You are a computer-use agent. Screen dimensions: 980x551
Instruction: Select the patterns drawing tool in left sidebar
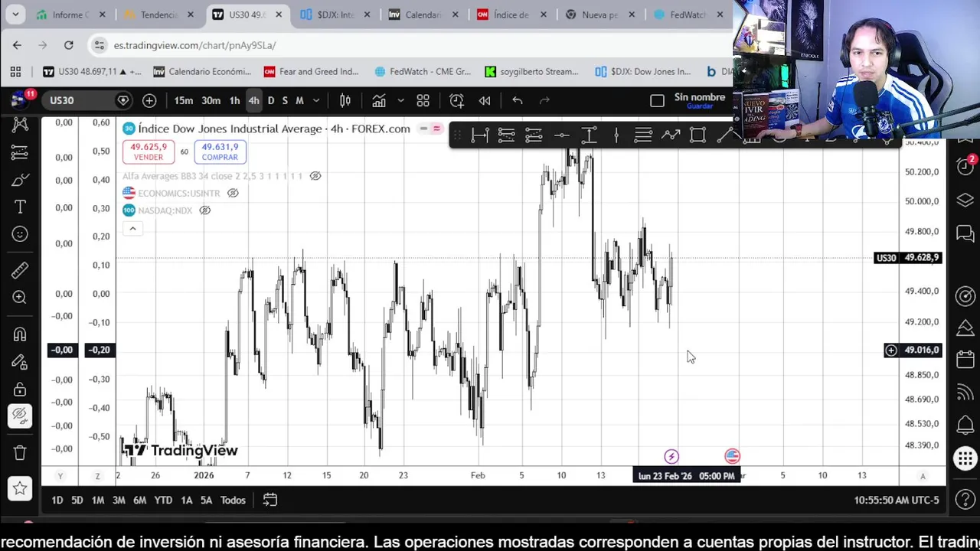point(20,125)
